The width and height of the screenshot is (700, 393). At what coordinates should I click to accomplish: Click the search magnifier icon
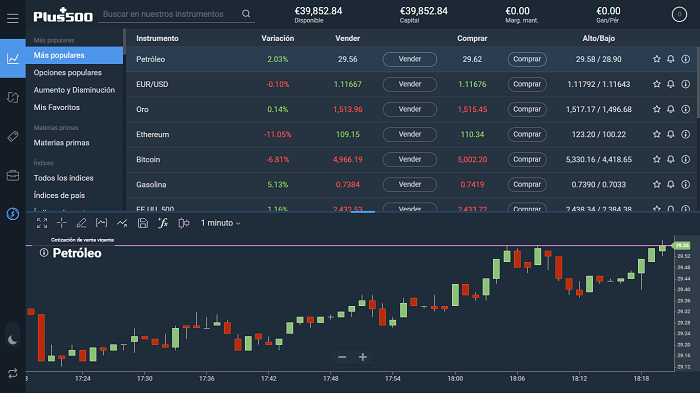[246, 14]
